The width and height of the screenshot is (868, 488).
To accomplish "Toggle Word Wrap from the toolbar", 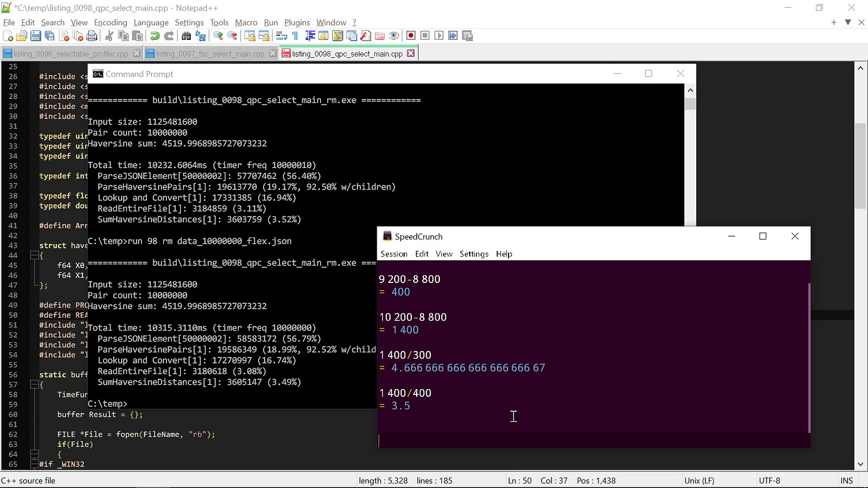I will (x=281, y=36).
